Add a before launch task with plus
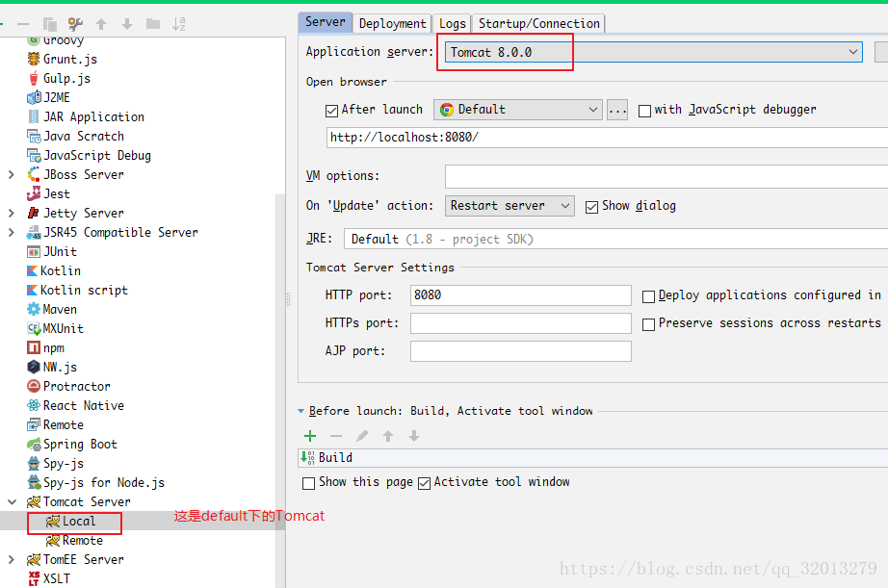 click(310, 436)
